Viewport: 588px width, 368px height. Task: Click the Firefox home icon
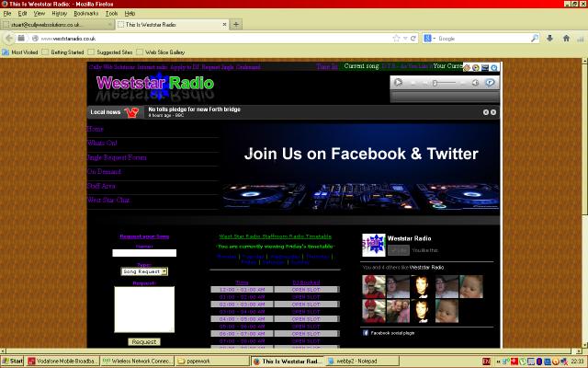[565, 39]
